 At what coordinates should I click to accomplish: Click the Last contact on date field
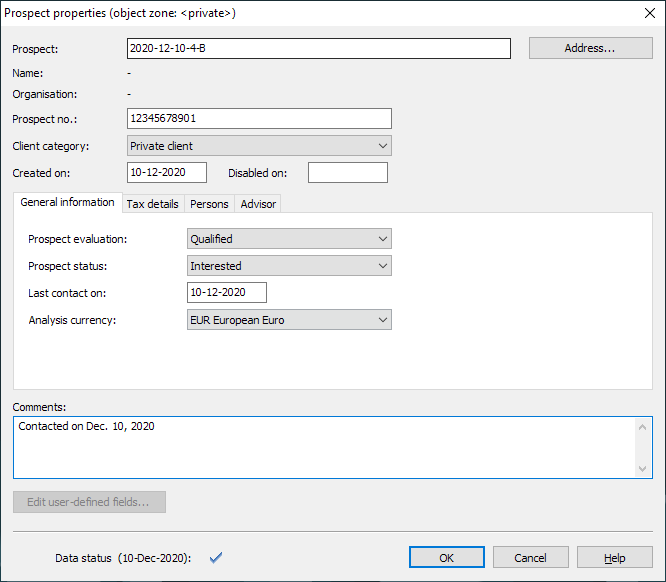(x=227, y=293)
